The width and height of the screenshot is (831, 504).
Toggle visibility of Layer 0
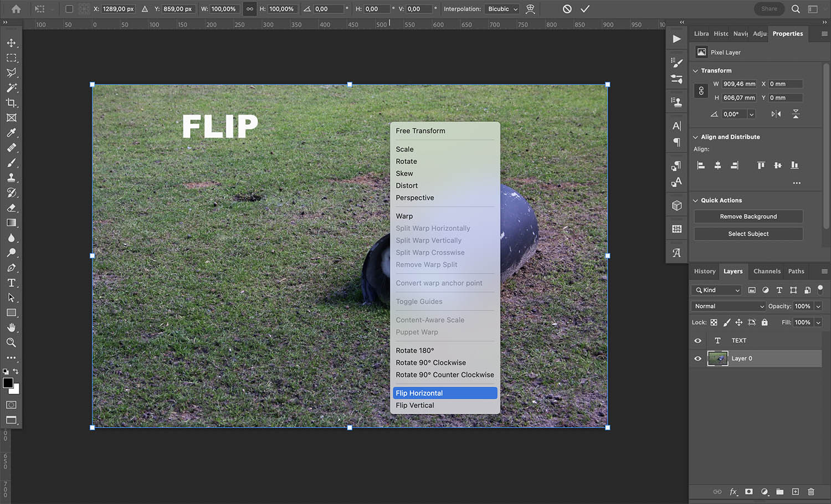697,358
